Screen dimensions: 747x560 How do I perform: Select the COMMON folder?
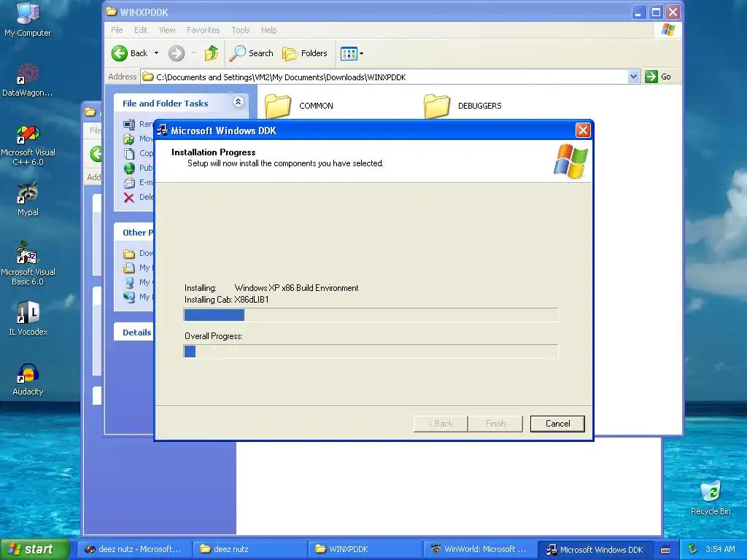(299, 106)
